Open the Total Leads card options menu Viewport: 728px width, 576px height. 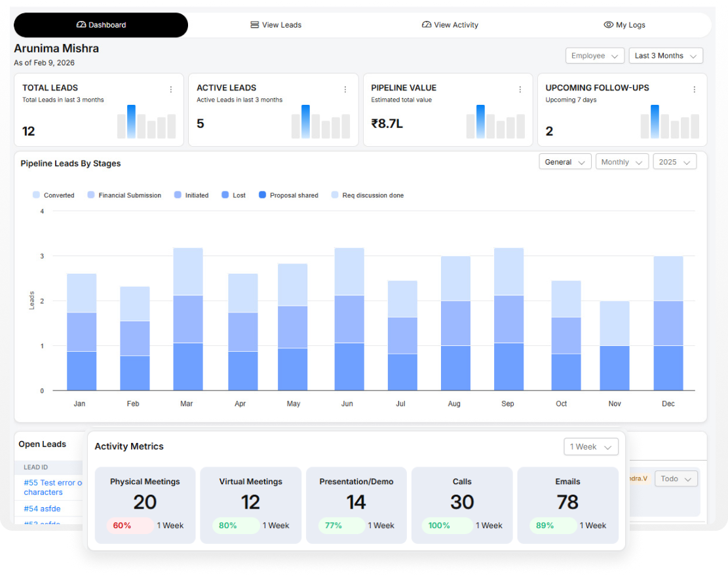pyautogui.click(x=171, y=89)
